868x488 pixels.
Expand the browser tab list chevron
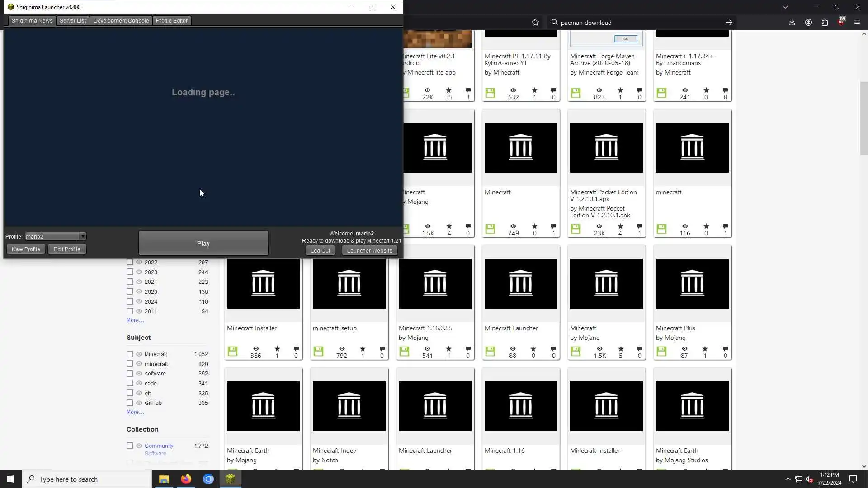785,7
